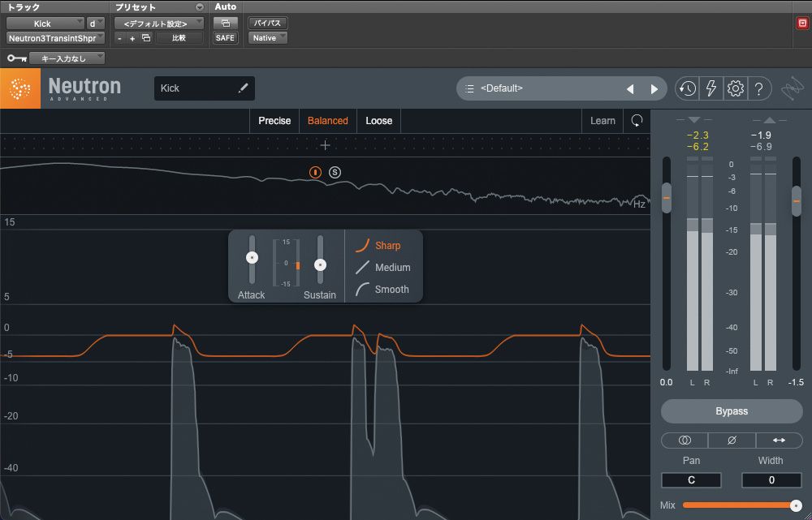Click the Pro Tools key input icon

coord(17,58)
